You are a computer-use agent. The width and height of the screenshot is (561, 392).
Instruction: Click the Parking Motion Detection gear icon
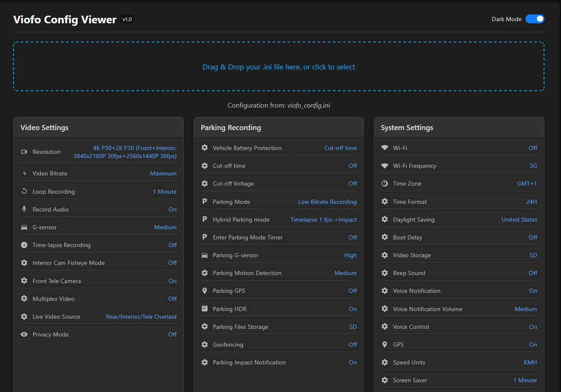[x=205, y=273]
